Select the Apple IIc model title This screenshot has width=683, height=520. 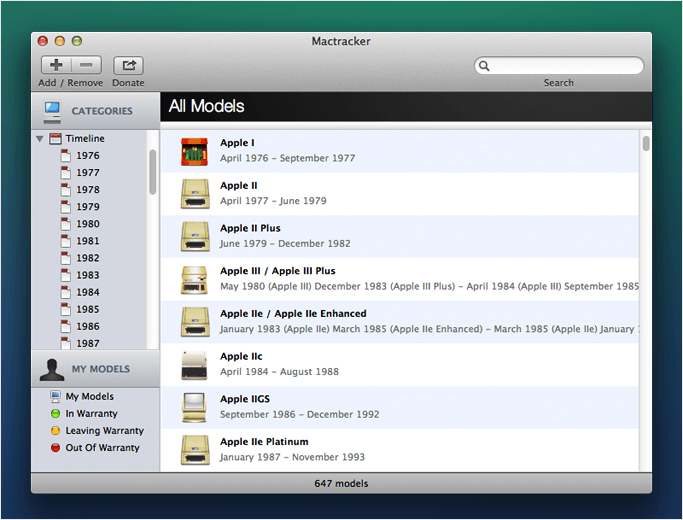point(241,356)
